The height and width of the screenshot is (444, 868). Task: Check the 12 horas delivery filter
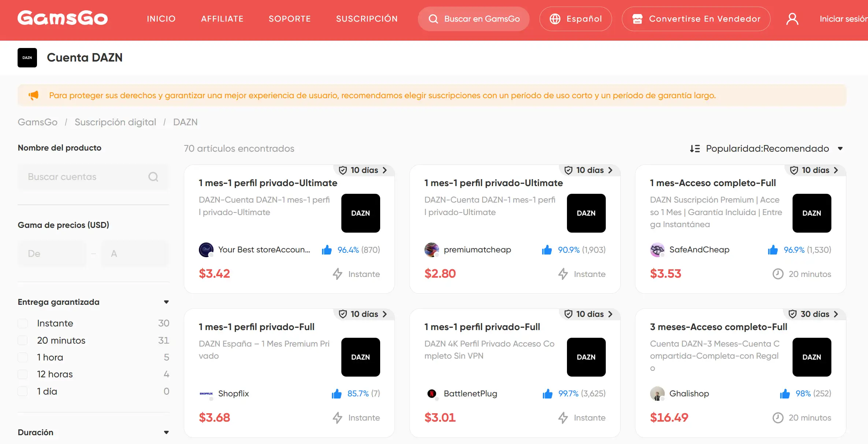[x=23, y=374]
